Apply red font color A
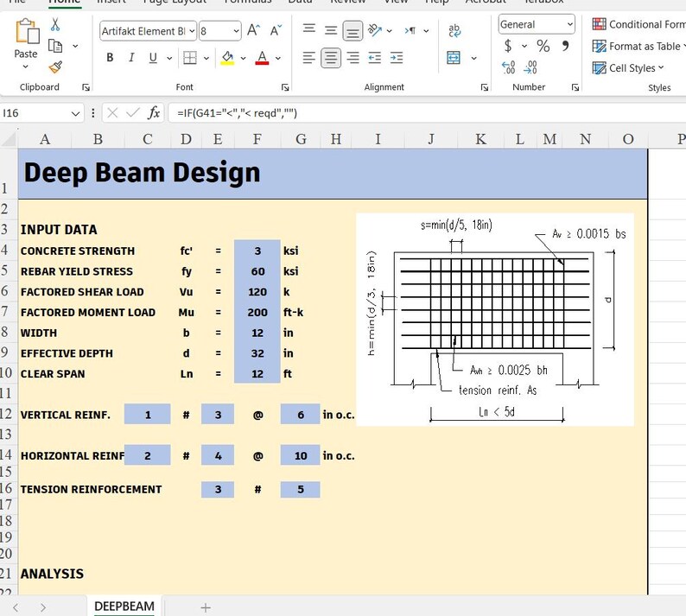This screenshot has width=686, height=616. 262,58
